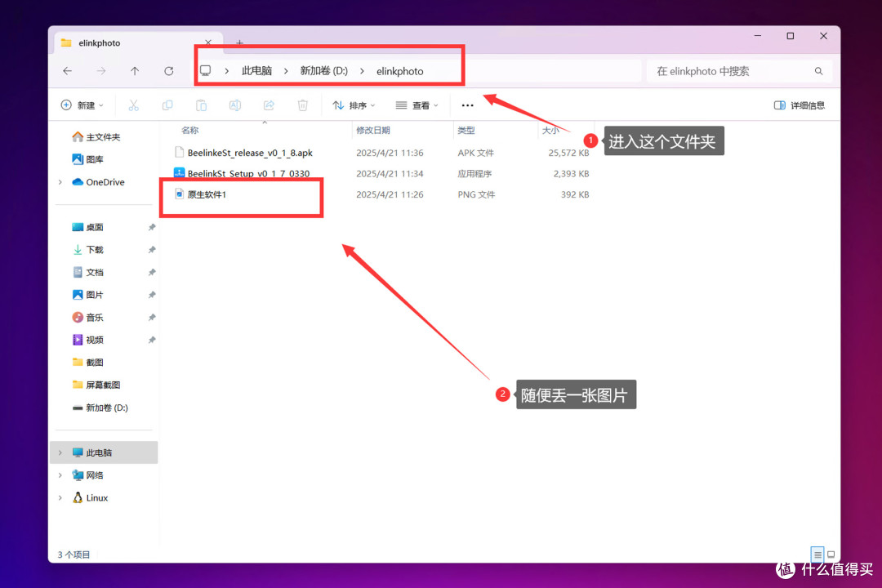Unpin 视频 using its pin icon

[x=151, y=340]
